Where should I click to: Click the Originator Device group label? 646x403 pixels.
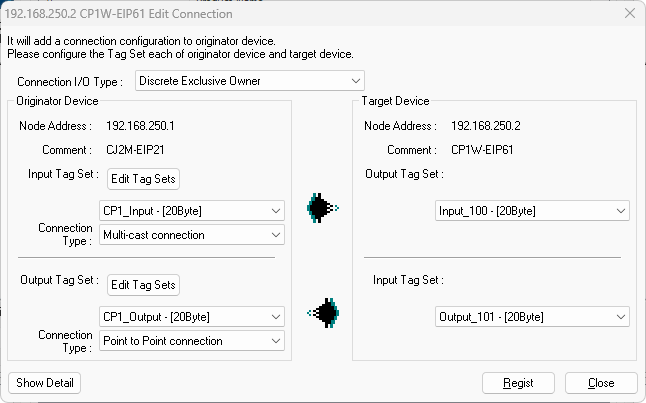57,101
